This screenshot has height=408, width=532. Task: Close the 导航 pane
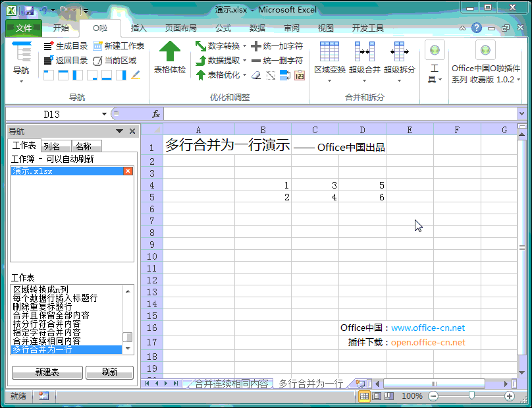tap(132, 131)
